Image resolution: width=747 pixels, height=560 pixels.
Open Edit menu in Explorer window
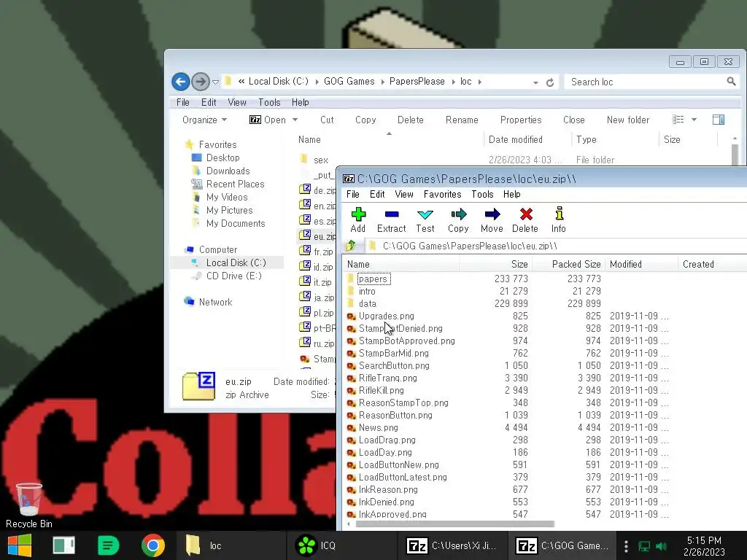click(209, 102)
